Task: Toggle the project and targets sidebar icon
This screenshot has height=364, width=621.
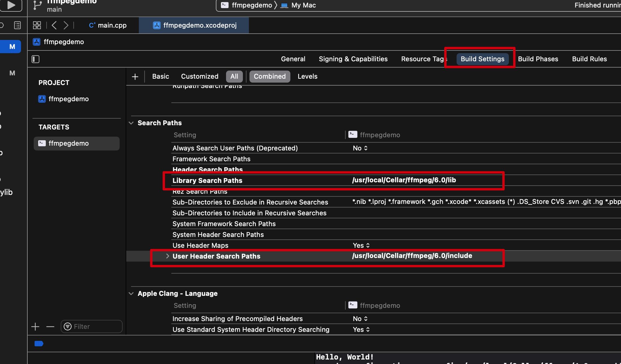Action: coord(35,59)
